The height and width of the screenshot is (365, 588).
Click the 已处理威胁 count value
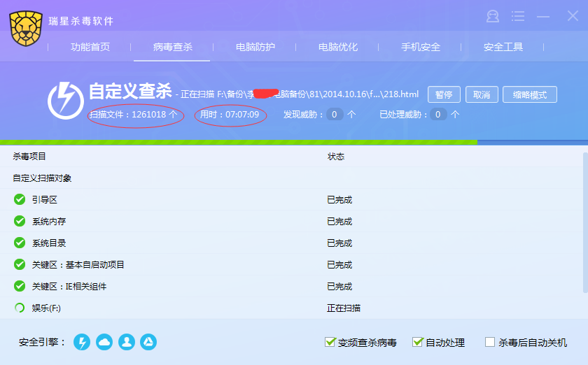pyautogui.click(x=438, y=114)
